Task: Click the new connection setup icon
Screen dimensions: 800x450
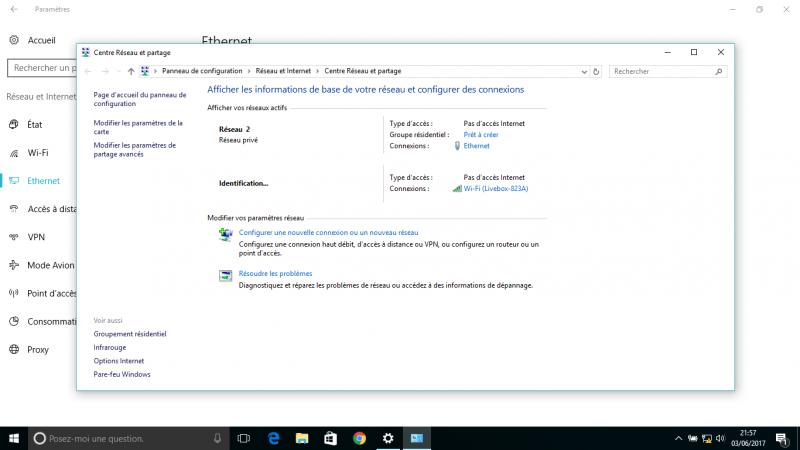Action: (226, 234)
